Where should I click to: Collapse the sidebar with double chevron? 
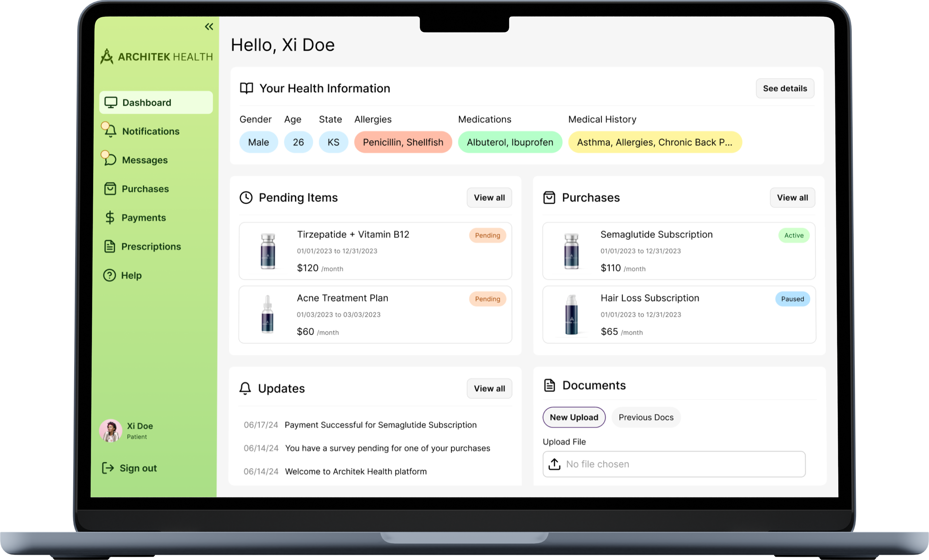click(209, 26)
